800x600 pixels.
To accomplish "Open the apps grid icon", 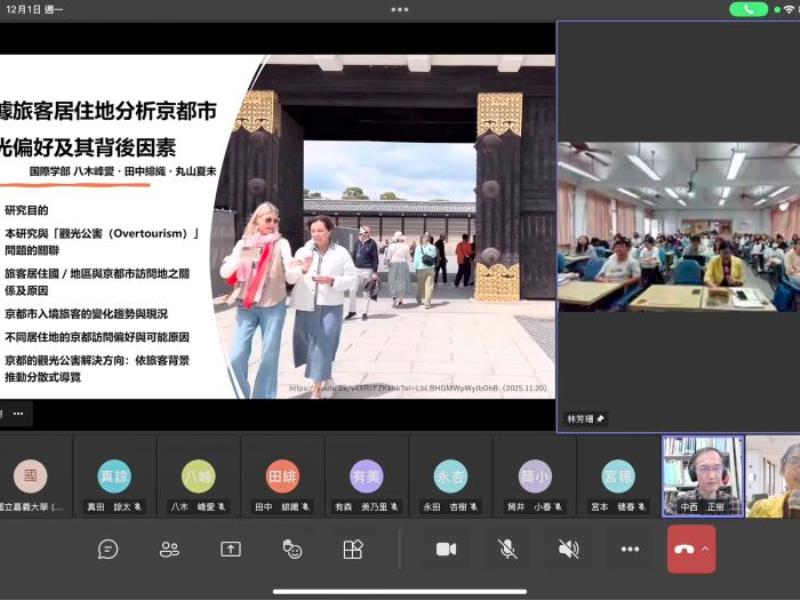I will point(353,549).
